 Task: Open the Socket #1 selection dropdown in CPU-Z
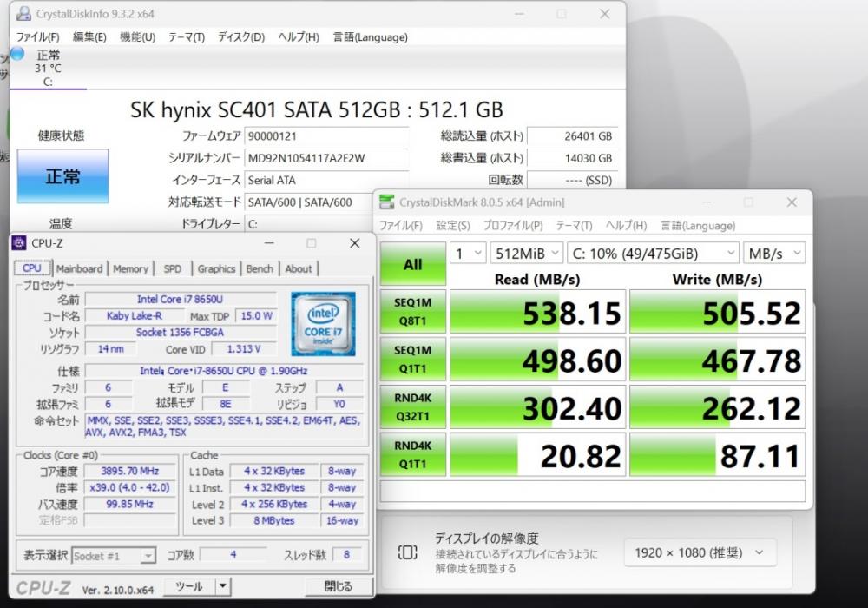click(114, 555)
